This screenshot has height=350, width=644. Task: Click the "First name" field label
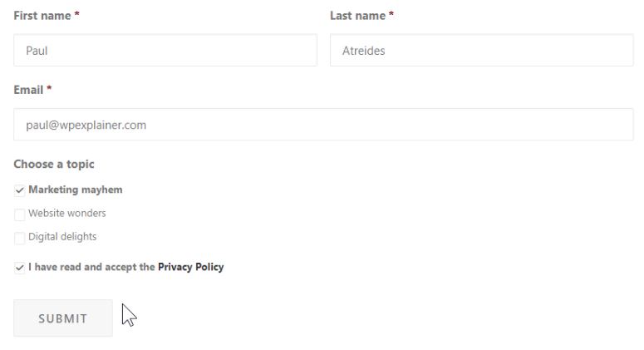(42, 16)
